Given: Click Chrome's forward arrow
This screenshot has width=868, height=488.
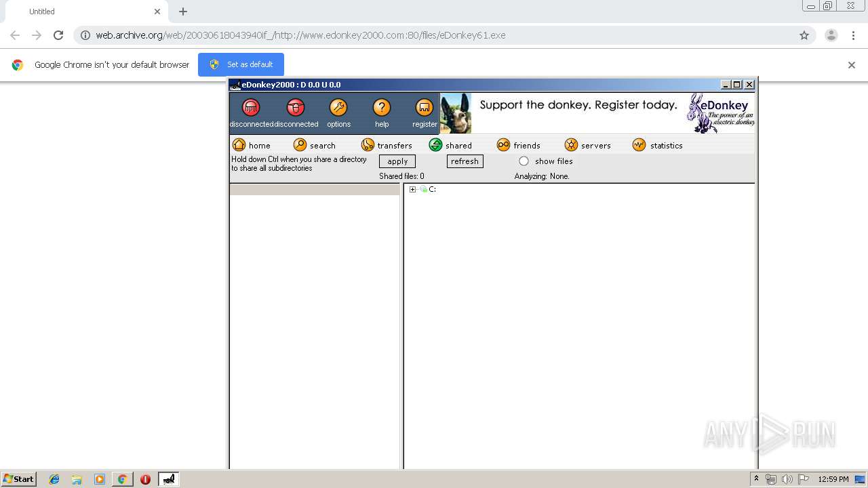Looking at the screenshot, I should point(37,35).
